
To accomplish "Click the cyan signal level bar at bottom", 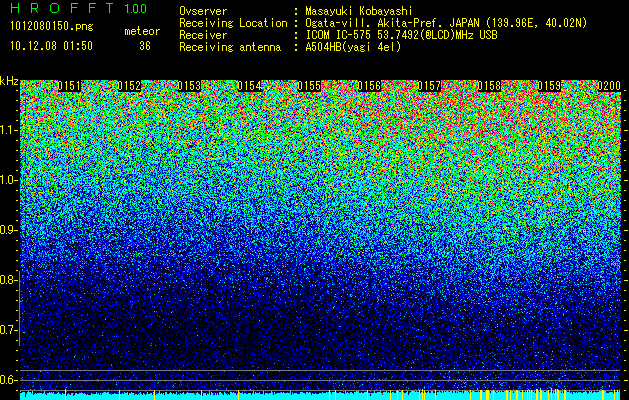I will (320, 396).
